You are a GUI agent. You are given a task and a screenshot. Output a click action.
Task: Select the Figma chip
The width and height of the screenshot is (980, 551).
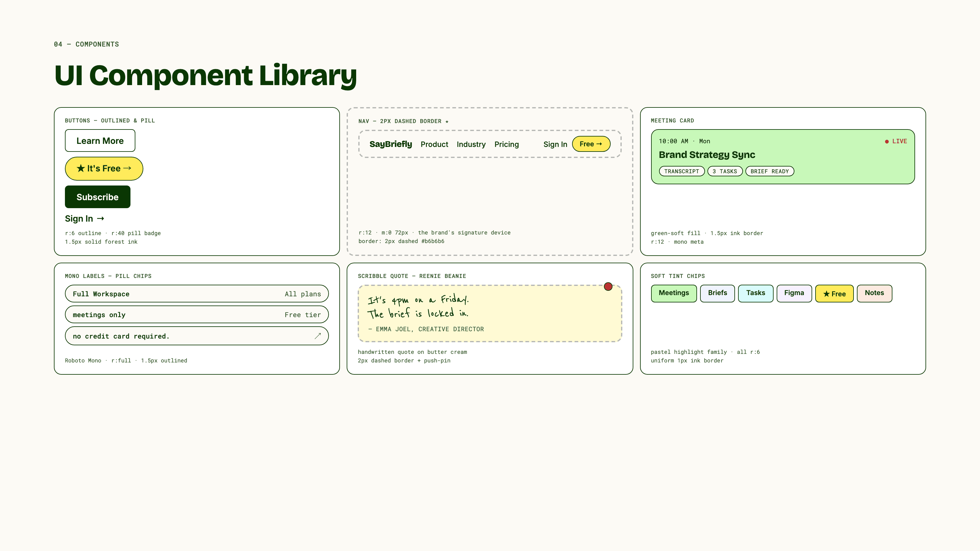pos(794,293)
